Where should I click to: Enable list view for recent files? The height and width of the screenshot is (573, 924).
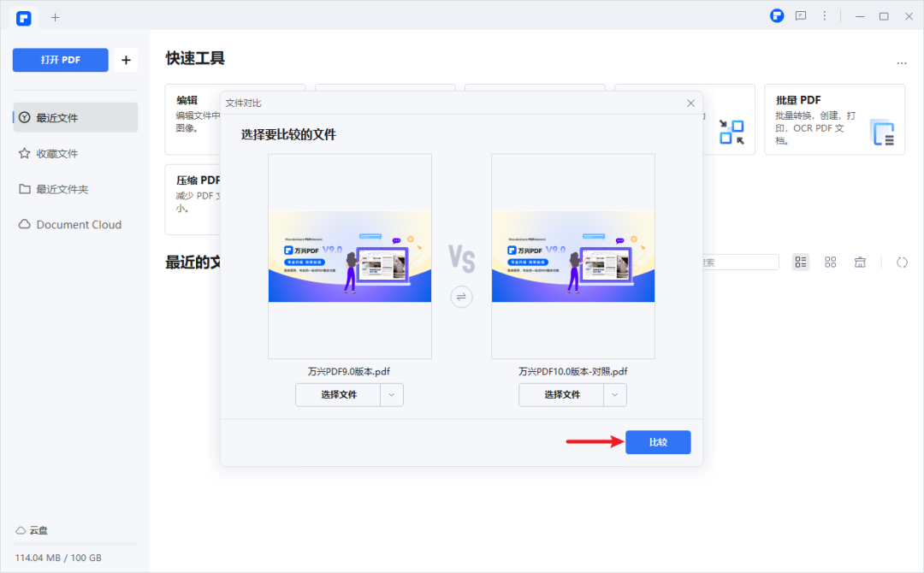[801, 262]
